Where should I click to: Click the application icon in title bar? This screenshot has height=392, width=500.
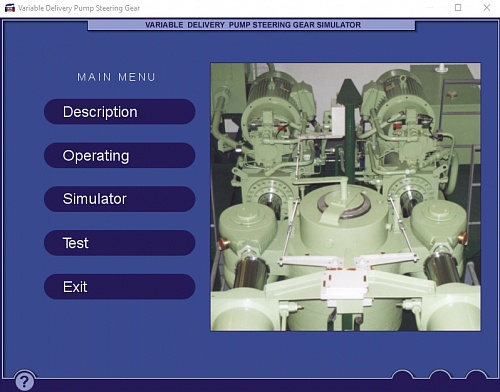pos(10,8)
